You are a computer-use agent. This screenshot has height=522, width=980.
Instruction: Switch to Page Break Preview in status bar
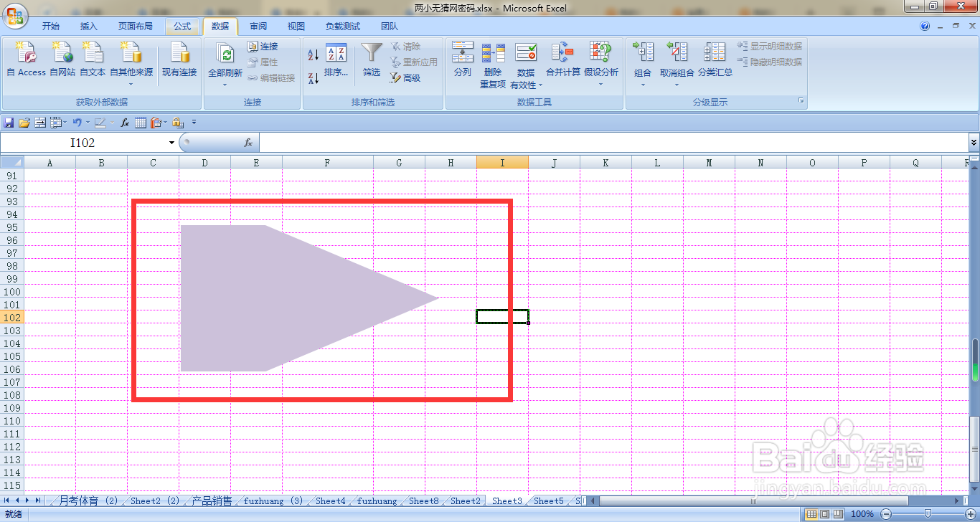click(839, 514)
